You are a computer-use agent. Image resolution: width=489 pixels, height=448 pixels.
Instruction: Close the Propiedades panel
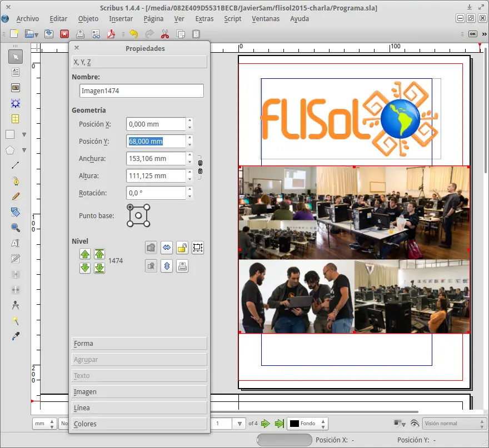point(77,48)
